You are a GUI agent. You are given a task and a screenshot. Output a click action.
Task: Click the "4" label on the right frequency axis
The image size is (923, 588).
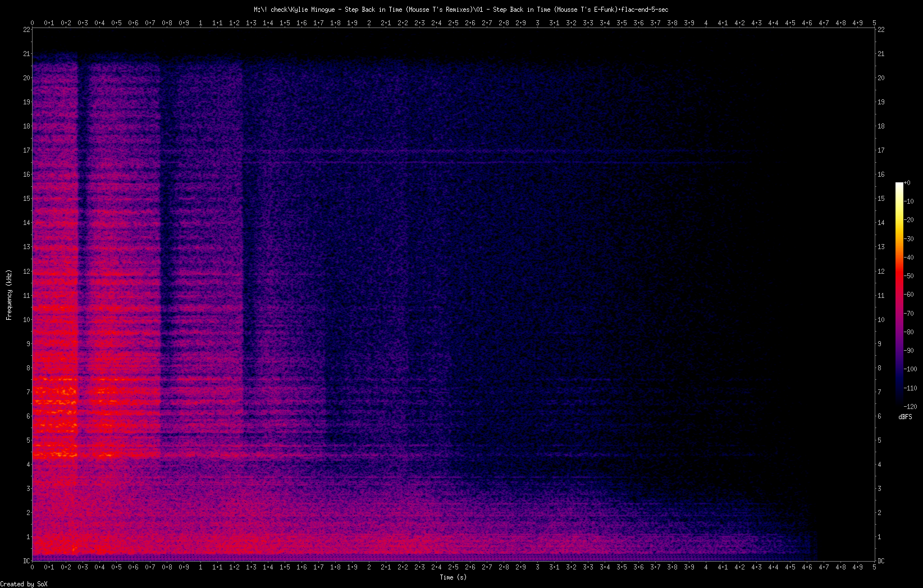tap(879, 465)
